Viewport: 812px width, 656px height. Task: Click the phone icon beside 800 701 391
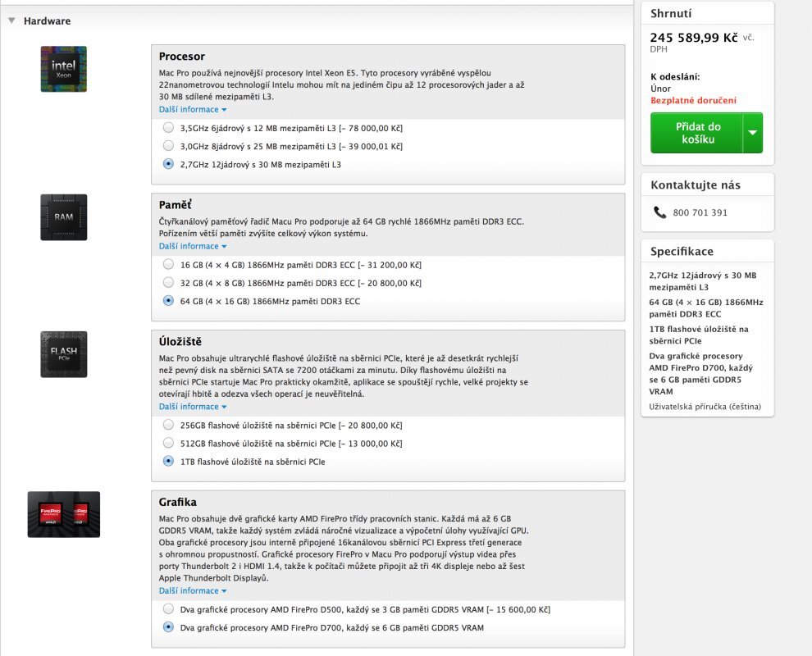659,212
